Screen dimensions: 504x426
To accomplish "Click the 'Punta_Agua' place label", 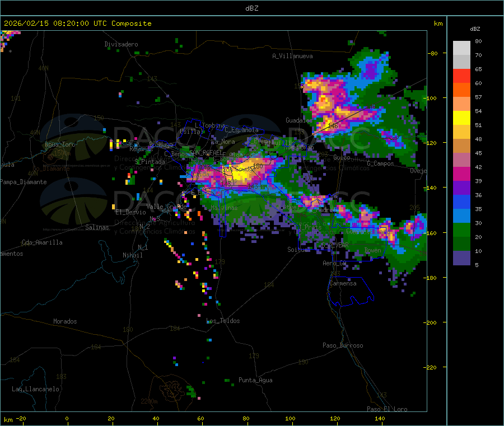I will click(x=255, y=380).
